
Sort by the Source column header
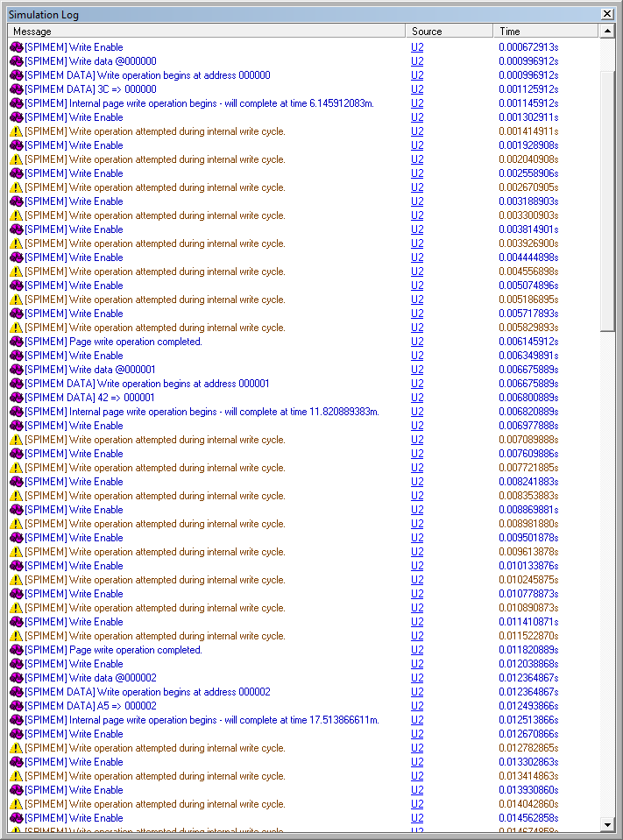449,31
